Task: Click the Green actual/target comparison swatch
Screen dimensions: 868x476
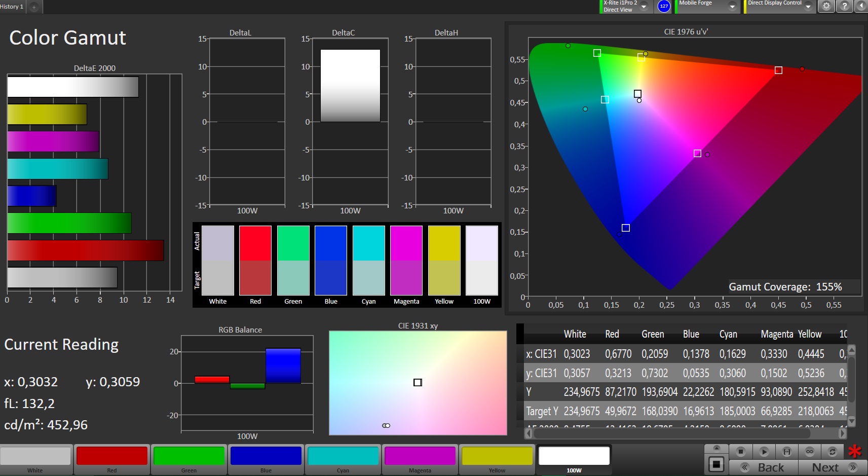Action: click(293, 261)
